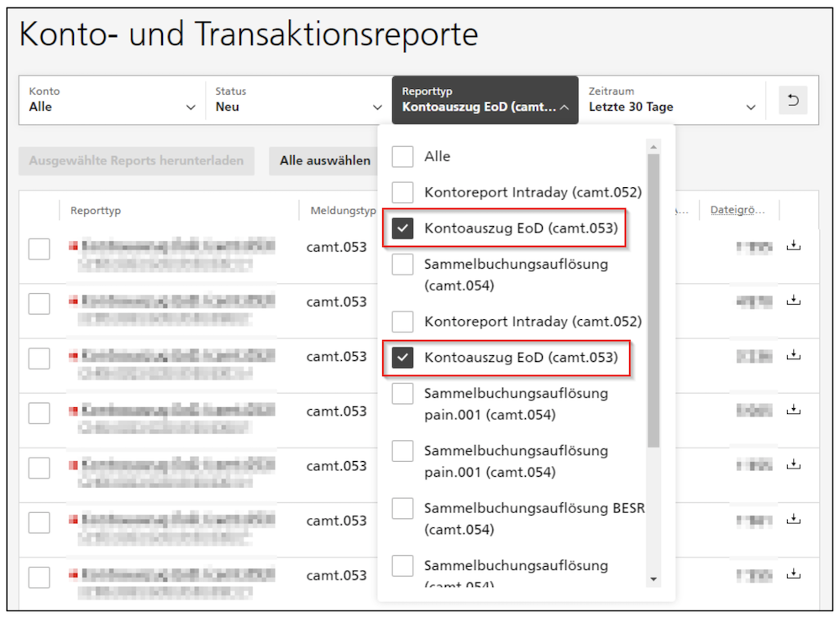Select the first report row checkbox

pyautogui.click(x=39, y=249)
